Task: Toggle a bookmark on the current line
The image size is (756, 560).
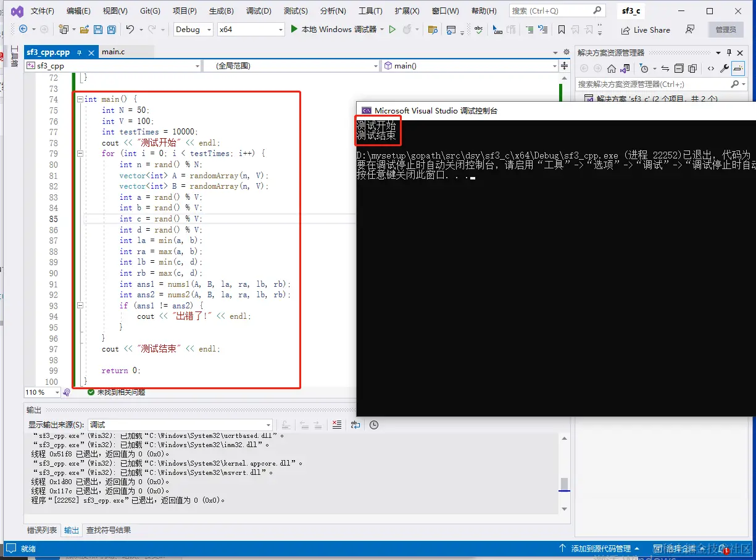Action: pyautogui.click(x=561, y=30)
